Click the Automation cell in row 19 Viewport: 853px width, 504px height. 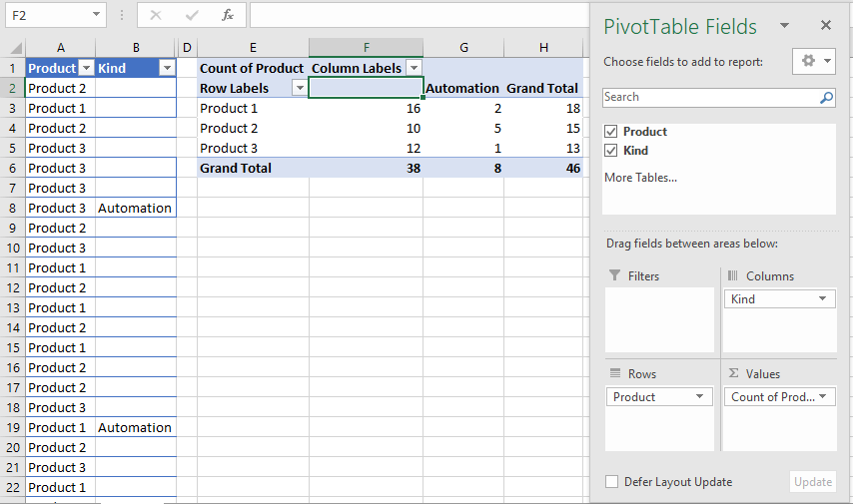(x=135, y=428)
